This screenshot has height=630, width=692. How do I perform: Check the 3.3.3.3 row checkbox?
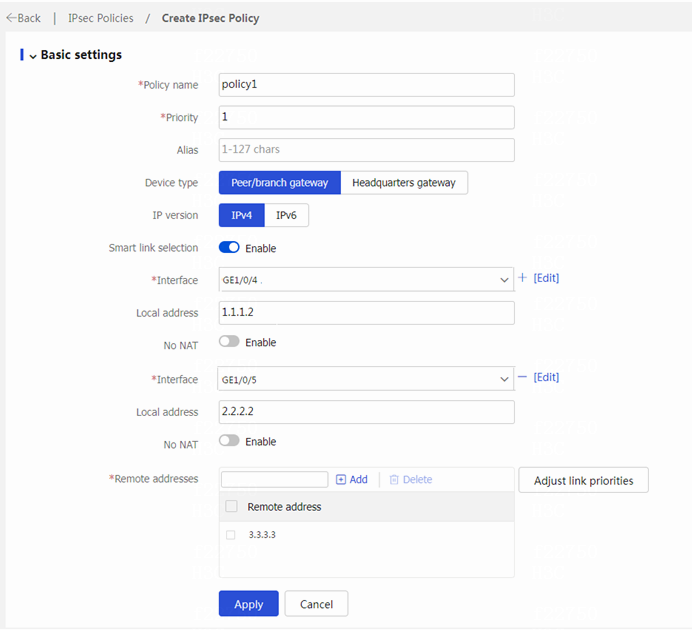click(x=230, y=535)
